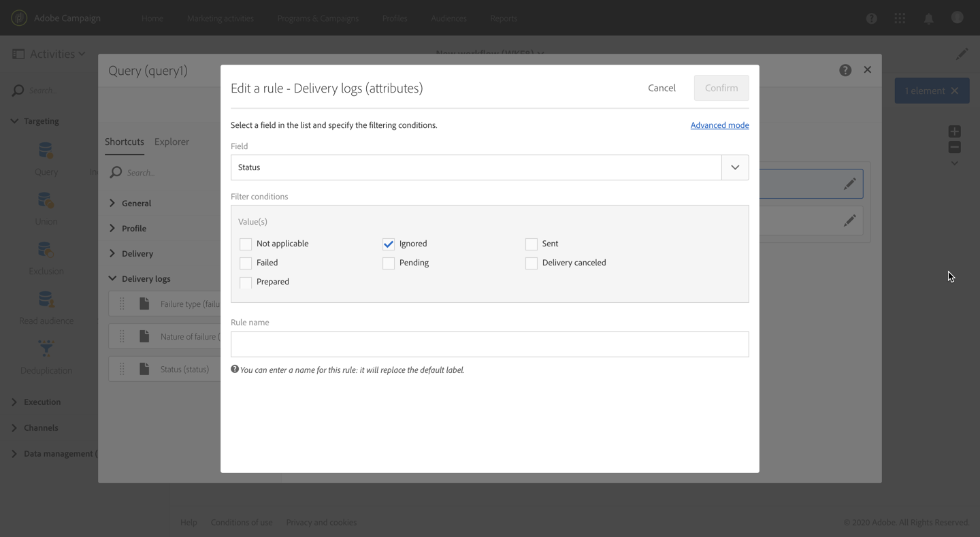Switch to the Explorer tab
The width and height of the screenshot is (980, 537).
(x=171, y=142)
